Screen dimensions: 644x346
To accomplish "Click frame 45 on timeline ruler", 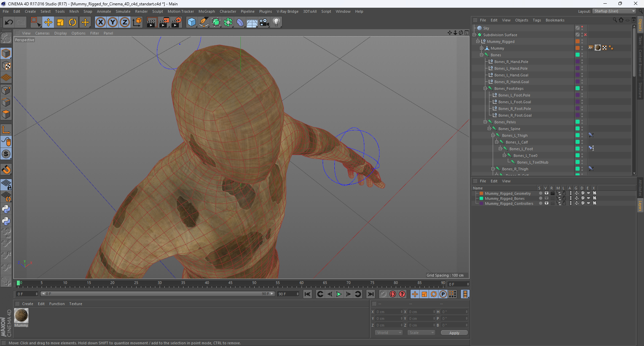I will (230, 283).
